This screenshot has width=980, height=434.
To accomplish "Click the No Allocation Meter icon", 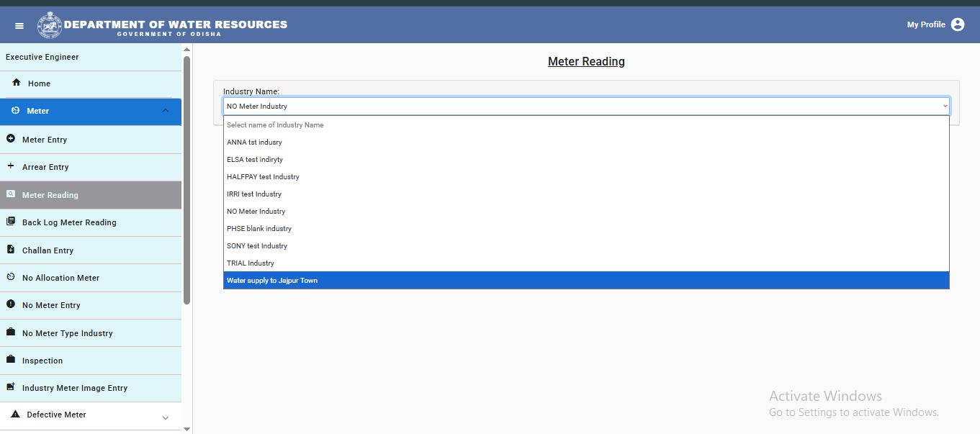I will tap(11, 277).
